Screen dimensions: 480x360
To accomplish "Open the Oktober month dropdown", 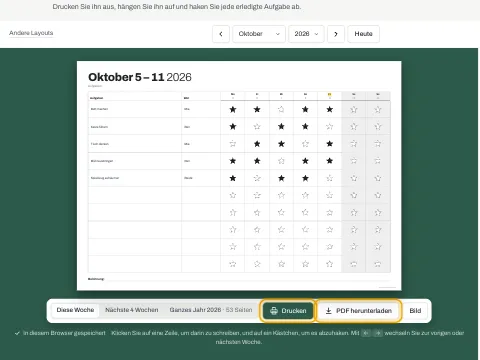I will tap(259, 34).
